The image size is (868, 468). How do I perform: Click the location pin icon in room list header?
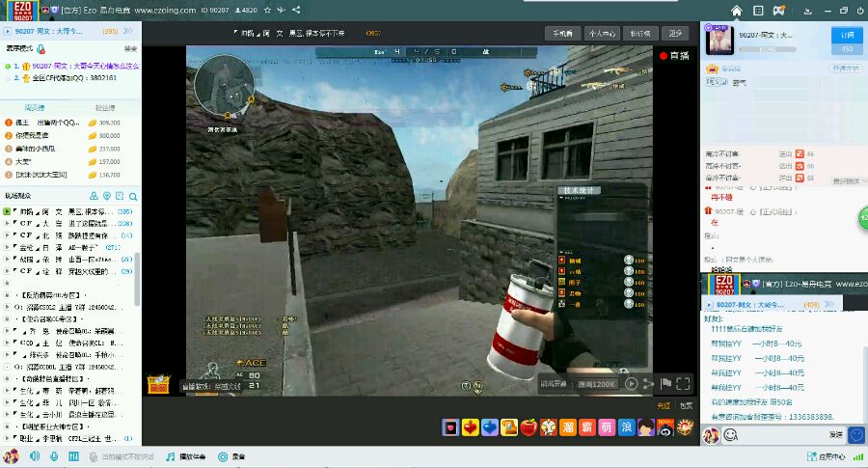coord(107,196)
